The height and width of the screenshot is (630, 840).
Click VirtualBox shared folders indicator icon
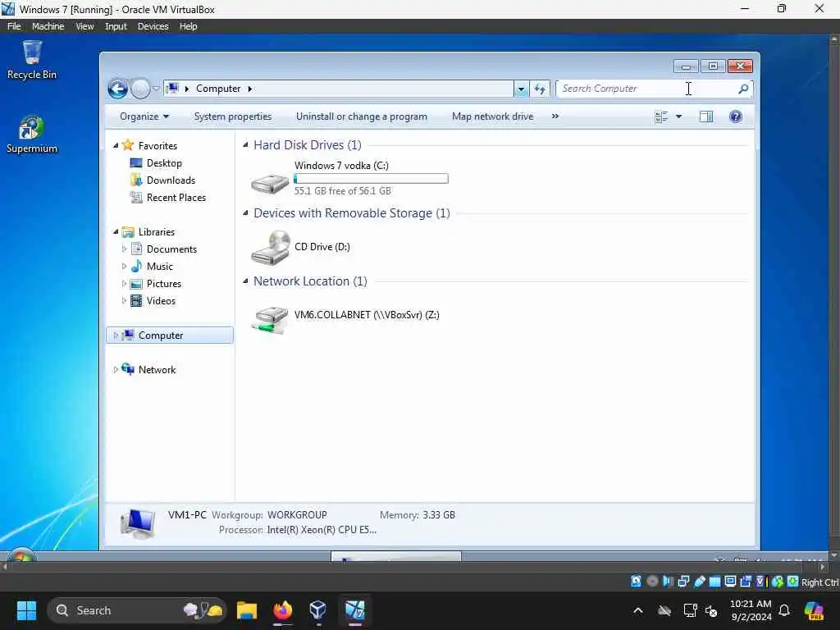(x=714, y=582)
